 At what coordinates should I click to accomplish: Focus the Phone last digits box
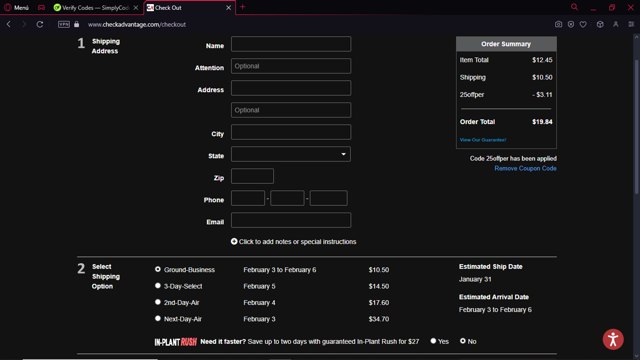click(329, 198)
